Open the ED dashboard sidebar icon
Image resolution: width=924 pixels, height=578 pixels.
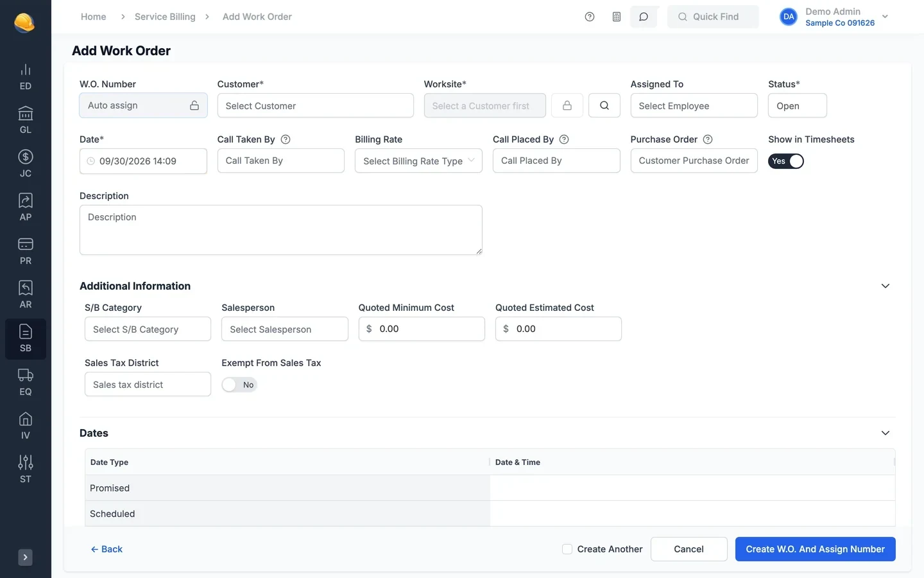[25, 77]
